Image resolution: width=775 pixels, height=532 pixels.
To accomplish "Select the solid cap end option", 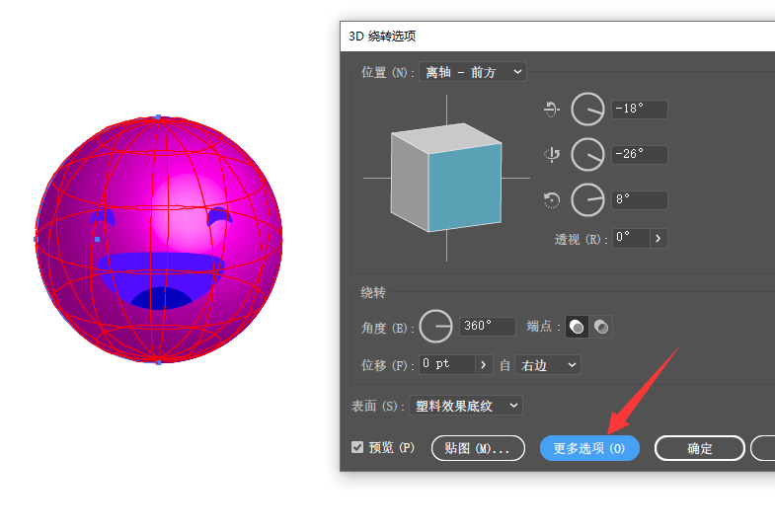I will 577,327.
